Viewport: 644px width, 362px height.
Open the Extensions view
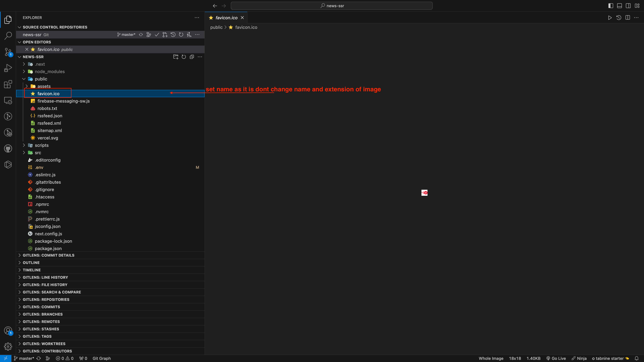pos(8,84)
